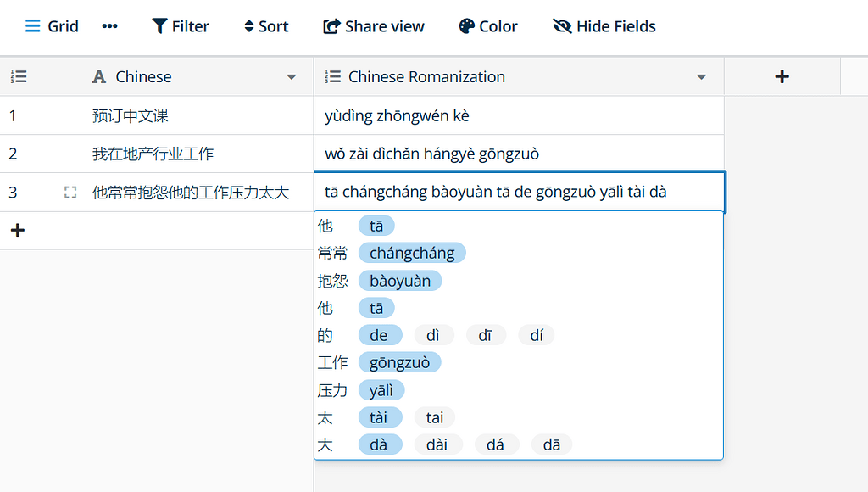Open the Chinese Romanization column dropdown

(701, 76)
